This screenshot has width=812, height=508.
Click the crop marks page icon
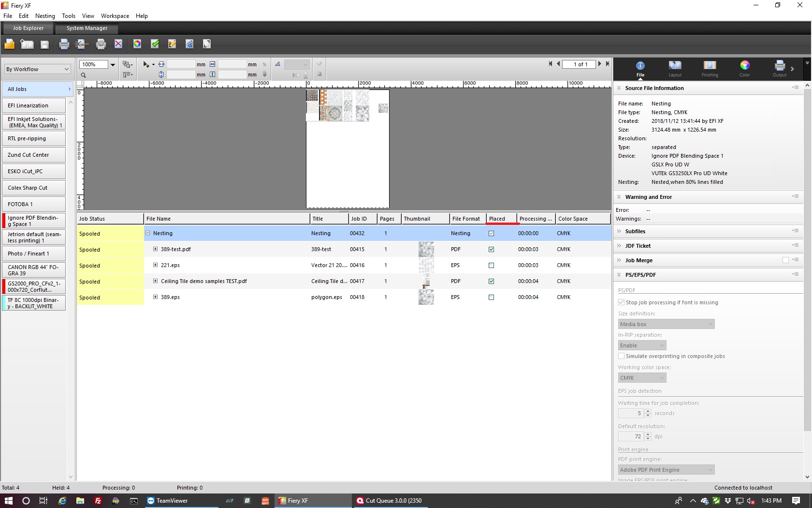point(207,44)
